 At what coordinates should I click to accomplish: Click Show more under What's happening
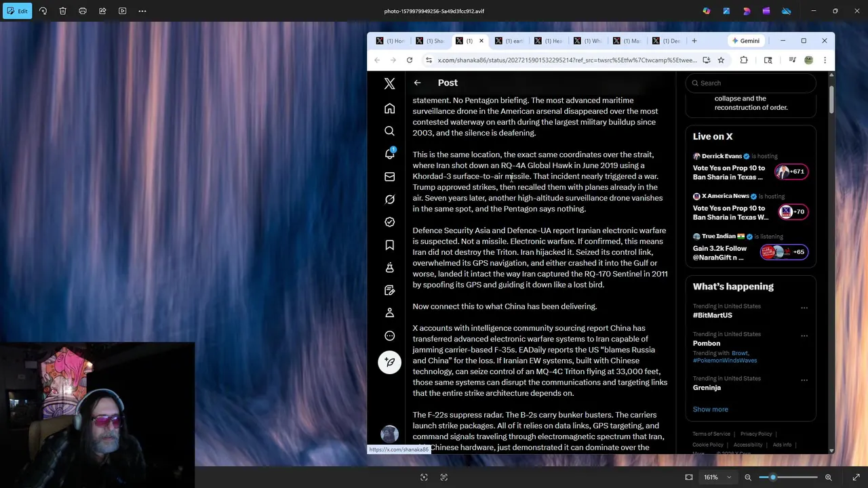pos(710,409)
